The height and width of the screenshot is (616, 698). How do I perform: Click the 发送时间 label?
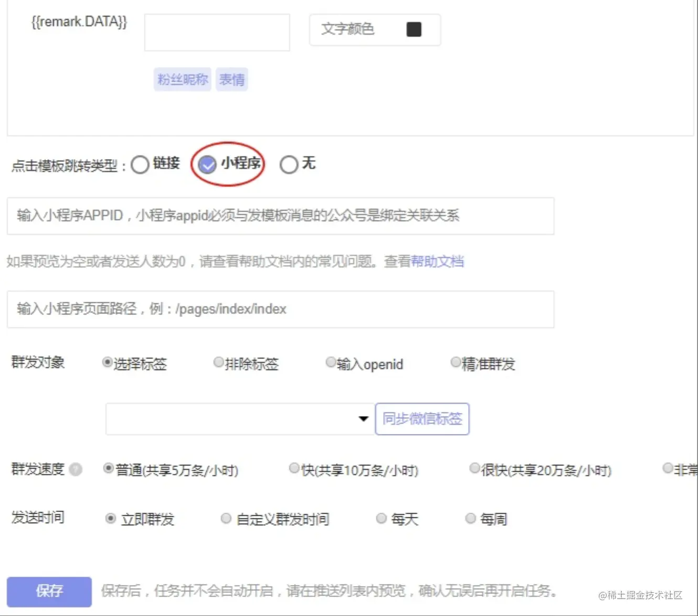click(x=38, y=517)
